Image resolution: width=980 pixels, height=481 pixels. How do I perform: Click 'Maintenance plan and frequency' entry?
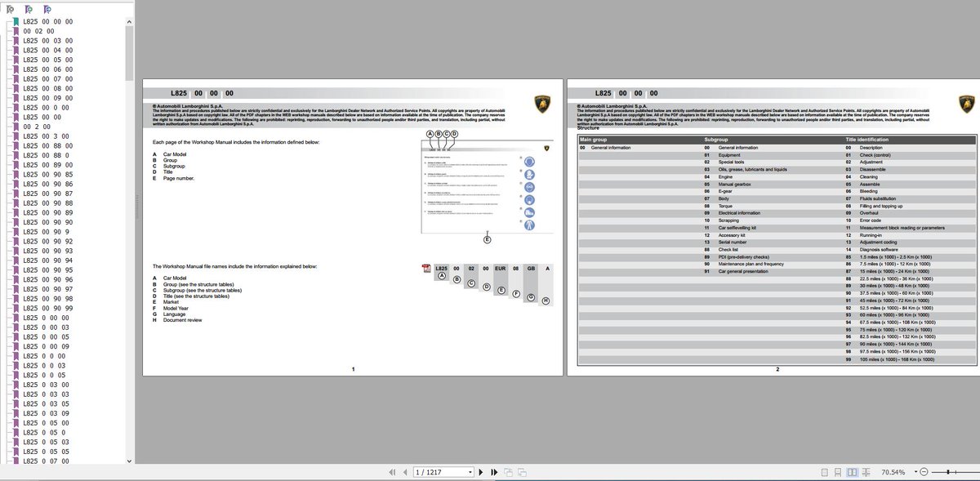751,265
